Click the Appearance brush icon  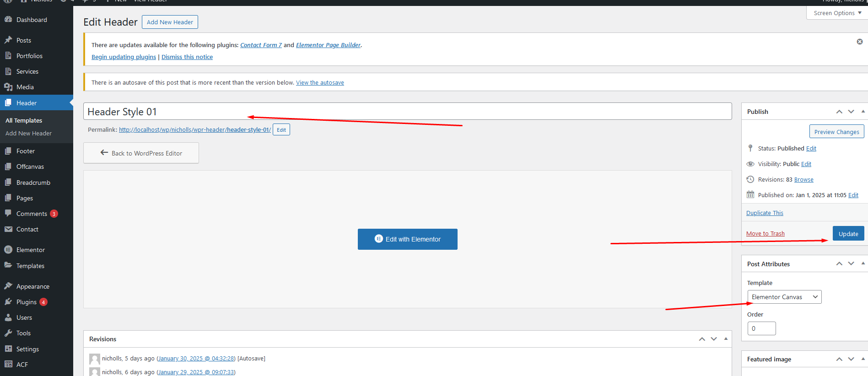[8, 286]
